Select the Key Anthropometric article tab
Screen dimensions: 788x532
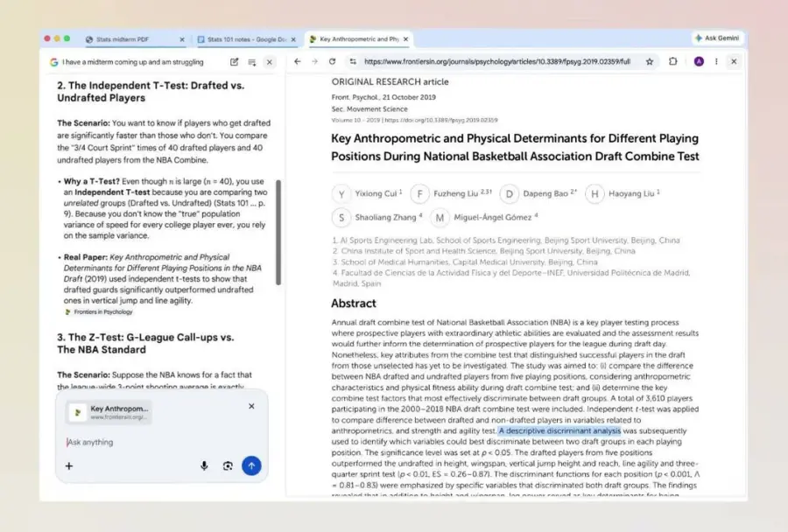tap(359, 39)
